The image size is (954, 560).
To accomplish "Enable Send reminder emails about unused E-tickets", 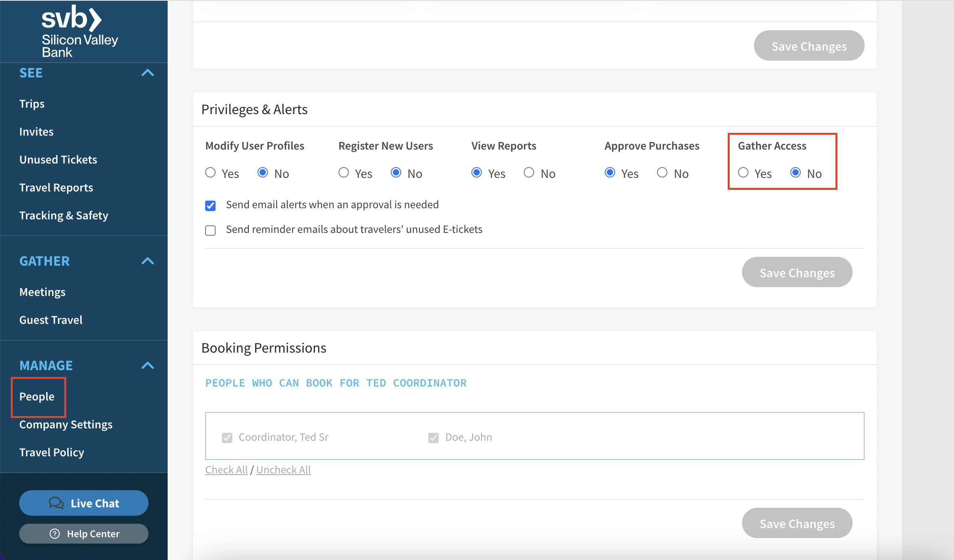I will pos(211,229).
